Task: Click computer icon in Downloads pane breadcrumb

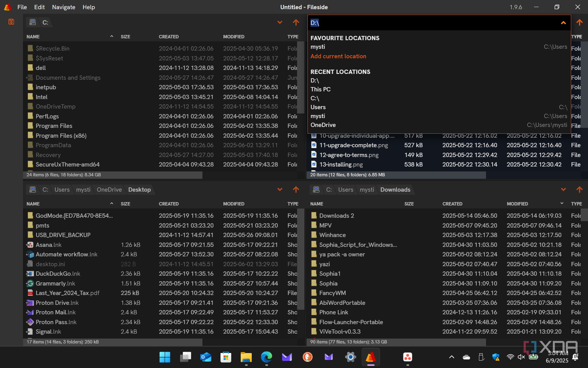Action: pos(316,190)
